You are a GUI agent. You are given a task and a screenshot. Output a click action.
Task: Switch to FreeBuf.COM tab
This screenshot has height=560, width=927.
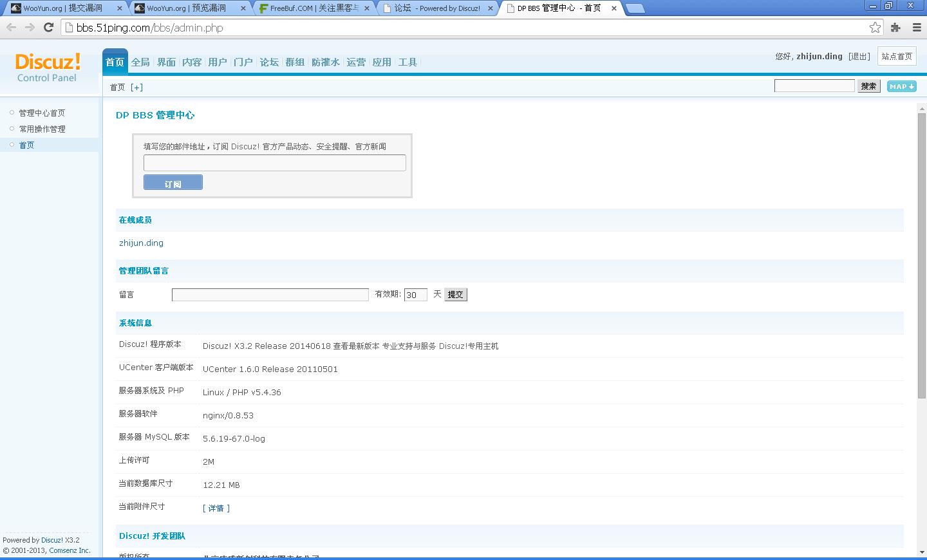pyautogui.click(x=309, y=8)
